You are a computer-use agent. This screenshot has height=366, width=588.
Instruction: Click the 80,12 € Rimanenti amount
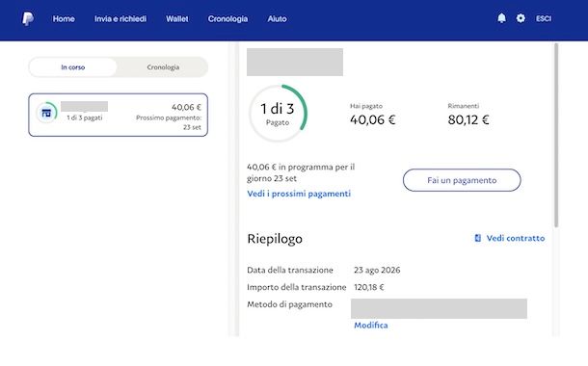pyautogui.click(x=468, y=119)
